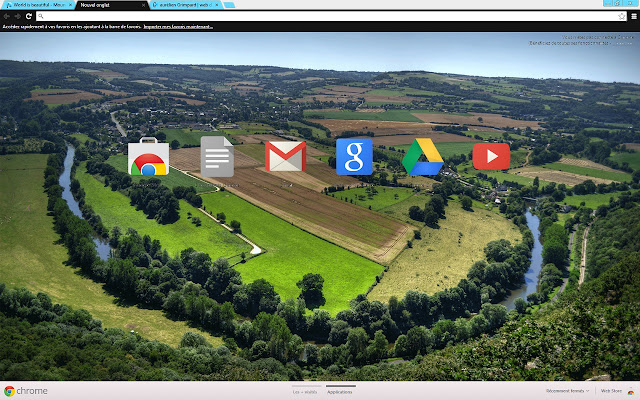Expand the 'Récemment fermés' dropdown
The width and height of the screenshot is (640, 400).
pyautogui.click(x=567, y=391)
